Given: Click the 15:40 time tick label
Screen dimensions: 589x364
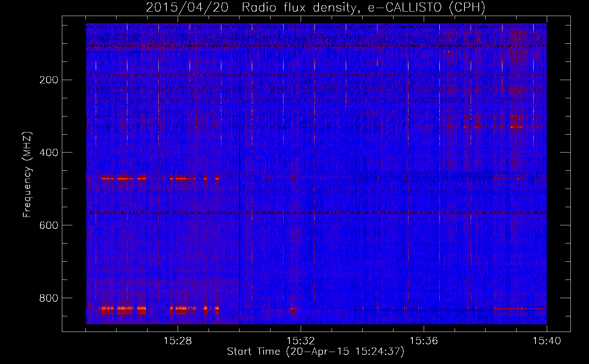Looking at the screenshot, I should 547,341.
